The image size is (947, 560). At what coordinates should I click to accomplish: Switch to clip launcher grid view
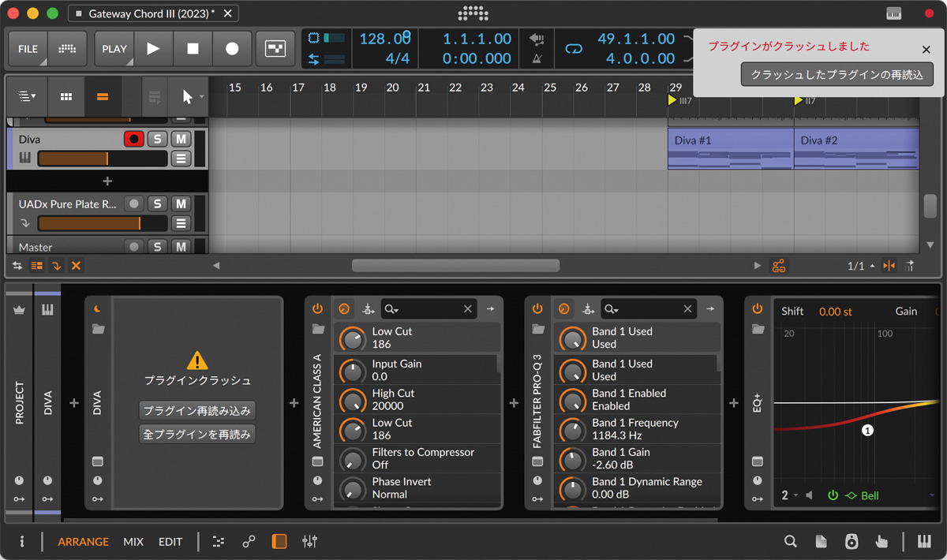pos(66,96)
